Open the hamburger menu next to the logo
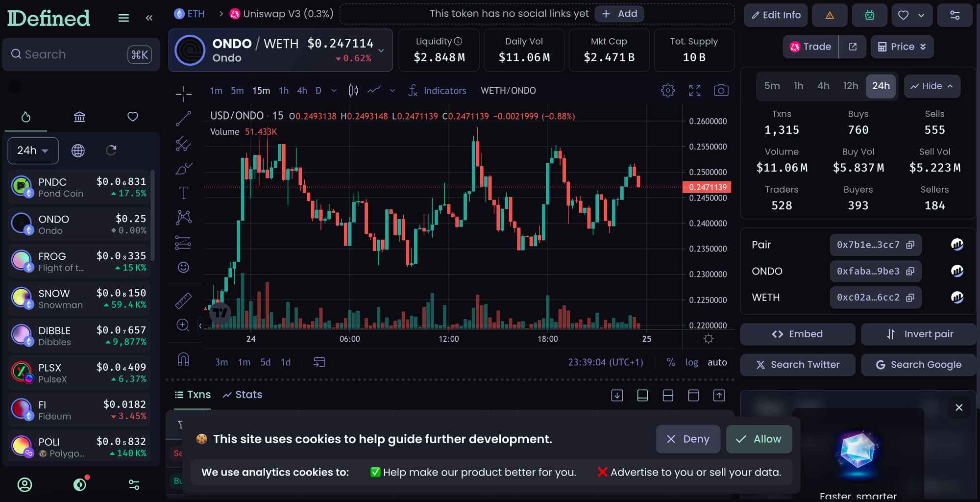The height and width of the screenshot is (502, 980). (123, 18)
